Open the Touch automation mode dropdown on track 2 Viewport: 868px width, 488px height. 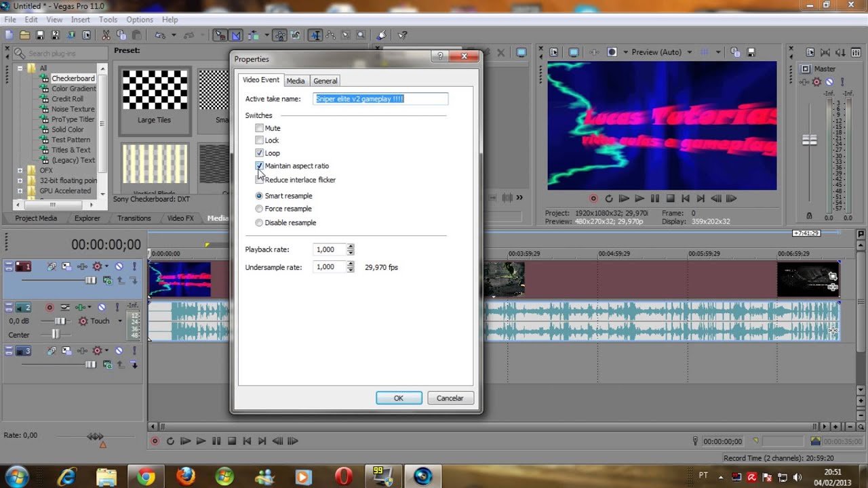point(119,321)
